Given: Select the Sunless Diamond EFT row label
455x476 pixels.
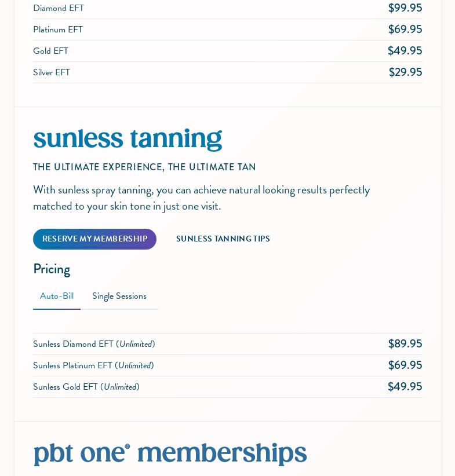Looking at the screenshot, I should pos(94,344).
